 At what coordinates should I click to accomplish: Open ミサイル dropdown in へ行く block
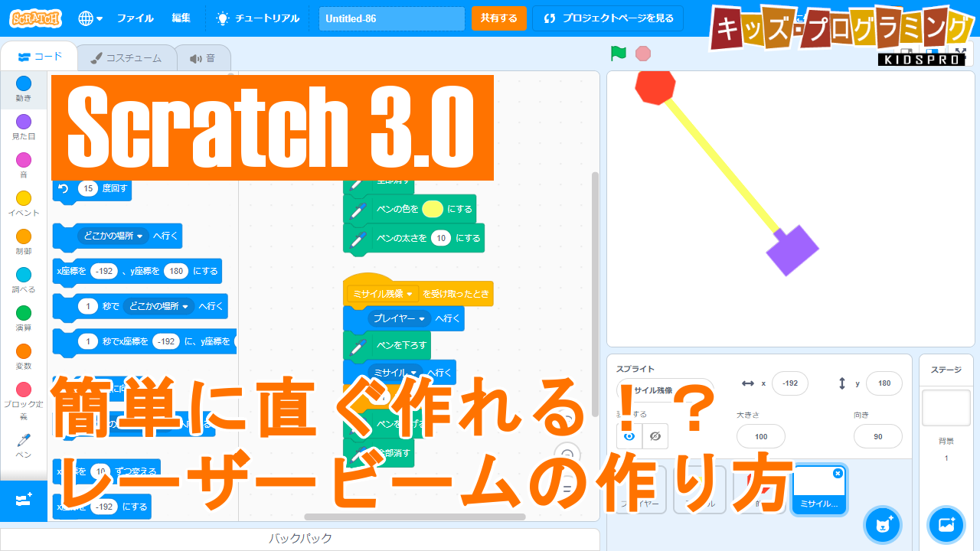click(396, 372)
